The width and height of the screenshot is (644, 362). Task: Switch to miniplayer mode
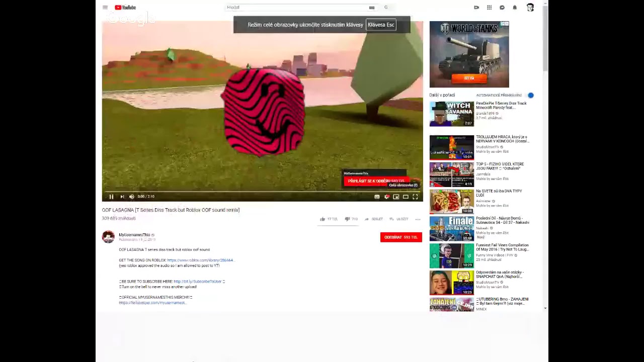396,197
